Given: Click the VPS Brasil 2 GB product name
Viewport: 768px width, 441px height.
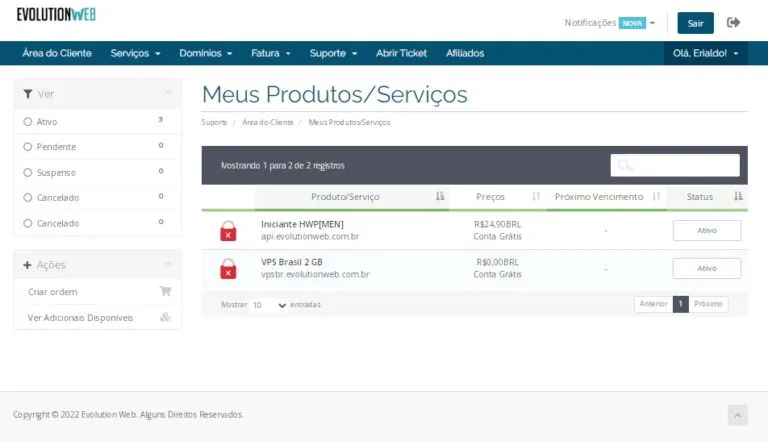Looking at the screenshot, I should pos(291,262).
